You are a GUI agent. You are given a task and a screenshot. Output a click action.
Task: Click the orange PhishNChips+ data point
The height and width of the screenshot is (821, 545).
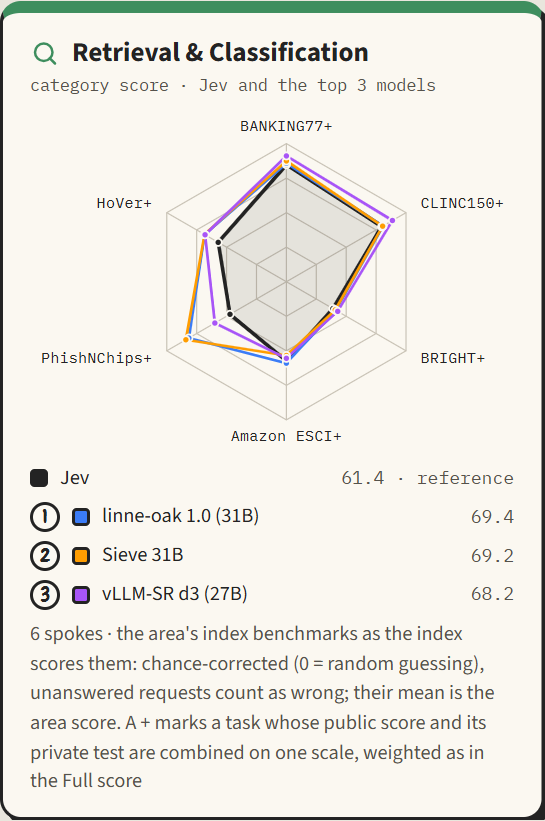(186, 340)
